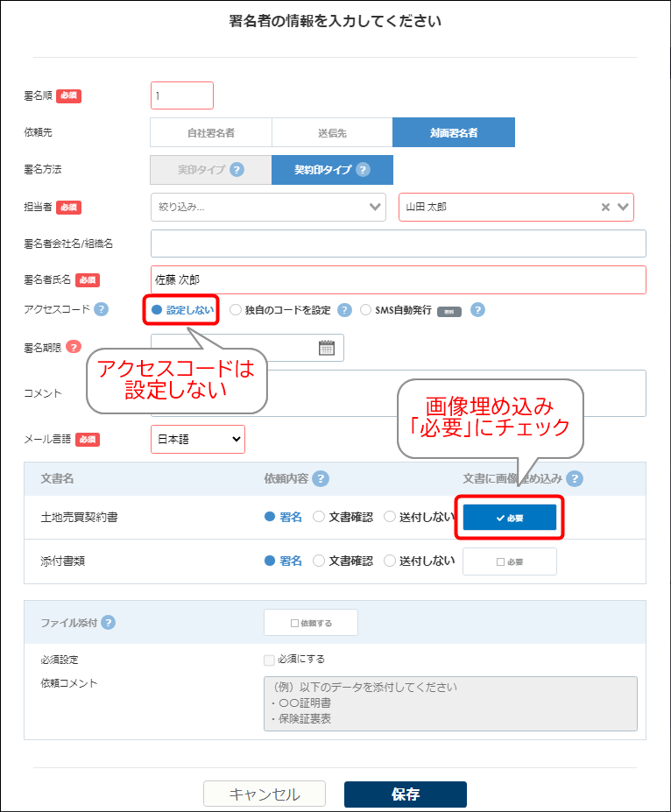Show help for 文書に画像埋め込み header

coord(574,478)
